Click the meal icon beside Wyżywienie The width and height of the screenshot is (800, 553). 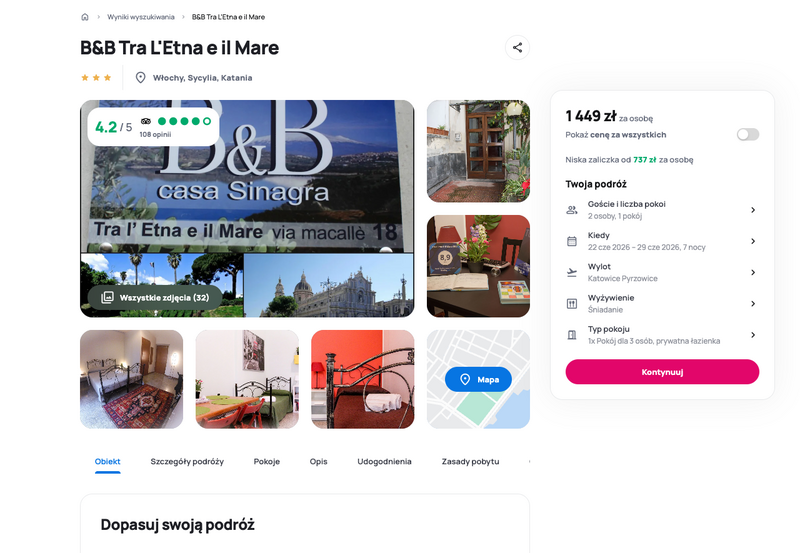point(572,304)
